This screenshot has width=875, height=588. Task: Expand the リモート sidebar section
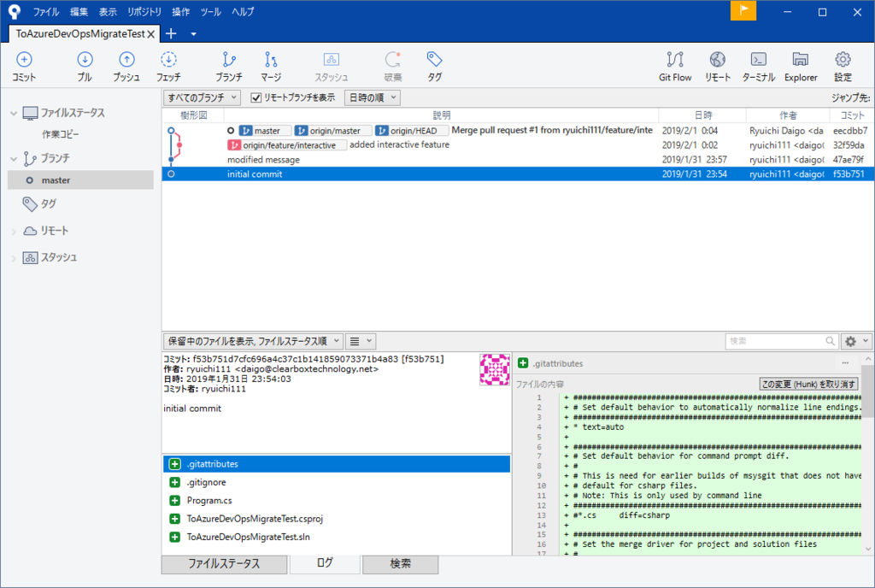coord(14,231)
